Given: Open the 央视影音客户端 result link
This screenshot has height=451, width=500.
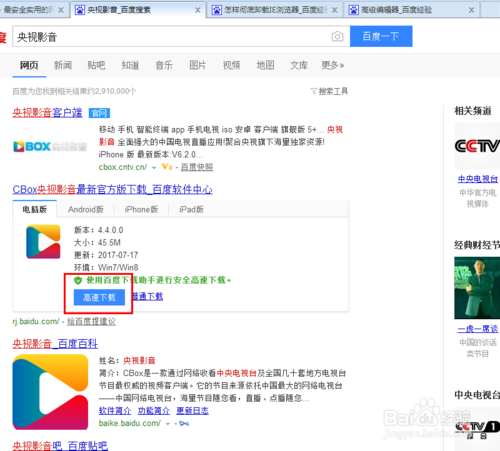Looking at the screenshot, I should tap(47, 113).
